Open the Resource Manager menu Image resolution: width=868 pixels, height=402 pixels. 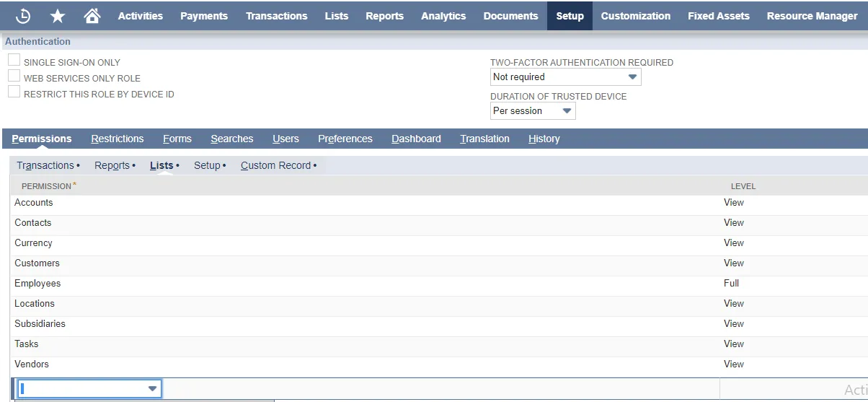812,16
